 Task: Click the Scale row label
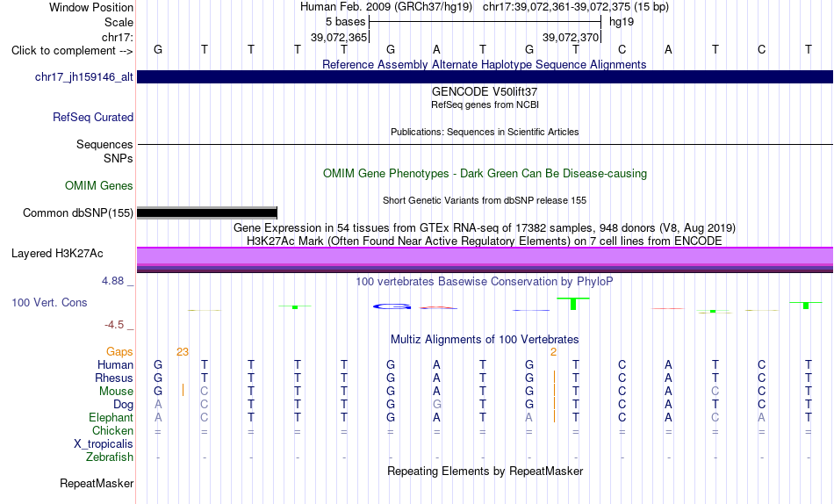click(119, 22)
